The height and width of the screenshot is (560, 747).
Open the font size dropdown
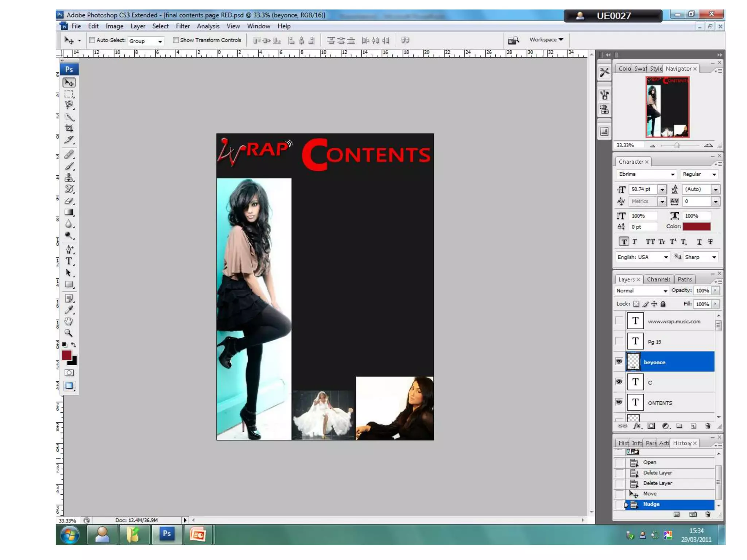662,190
